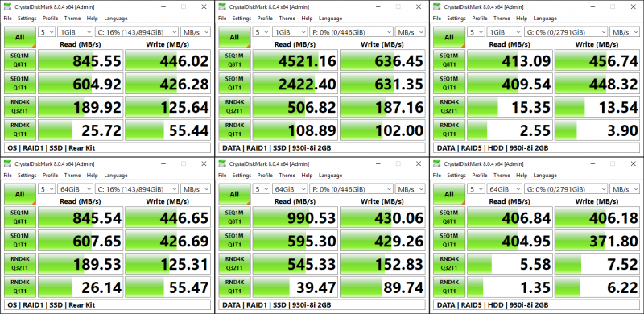
Task: Open the Language menu in the C: 64GiB window
Action: pyautogui.click(x=115, y=175)
